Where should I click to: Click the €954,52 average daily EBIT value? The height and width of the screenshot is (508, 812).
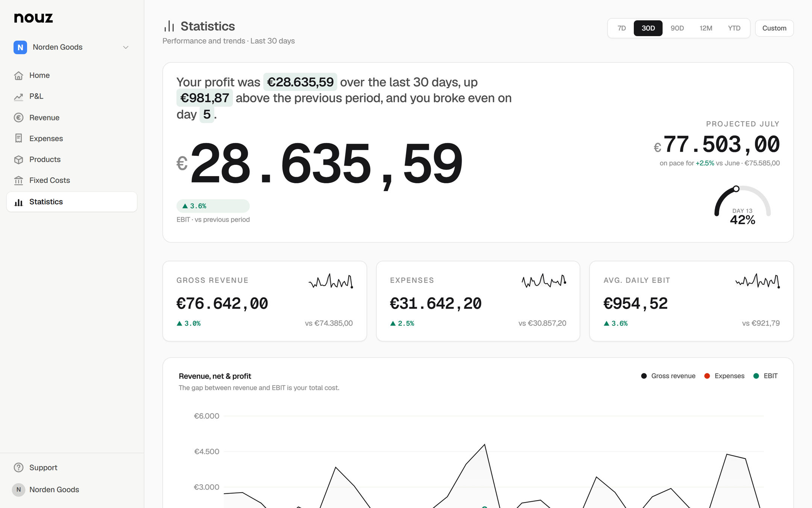(636, 304)
